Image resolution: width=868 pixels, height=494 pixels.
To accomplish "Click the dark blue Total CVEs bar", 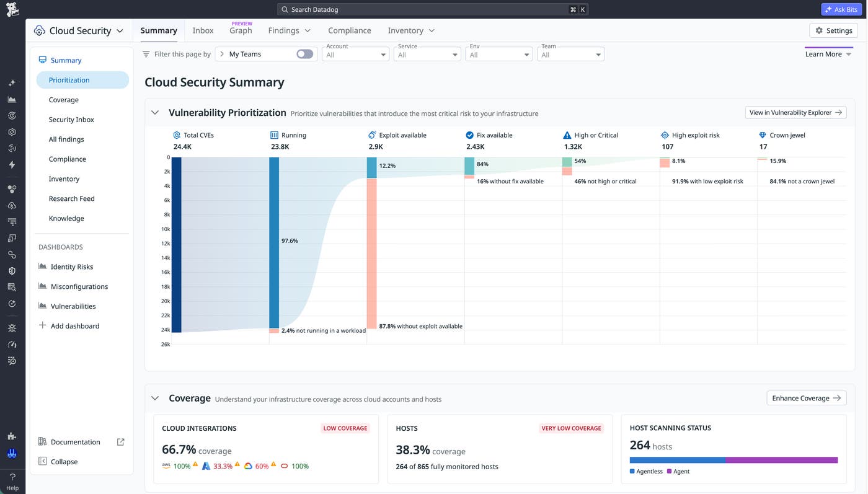I will [176, 245].
